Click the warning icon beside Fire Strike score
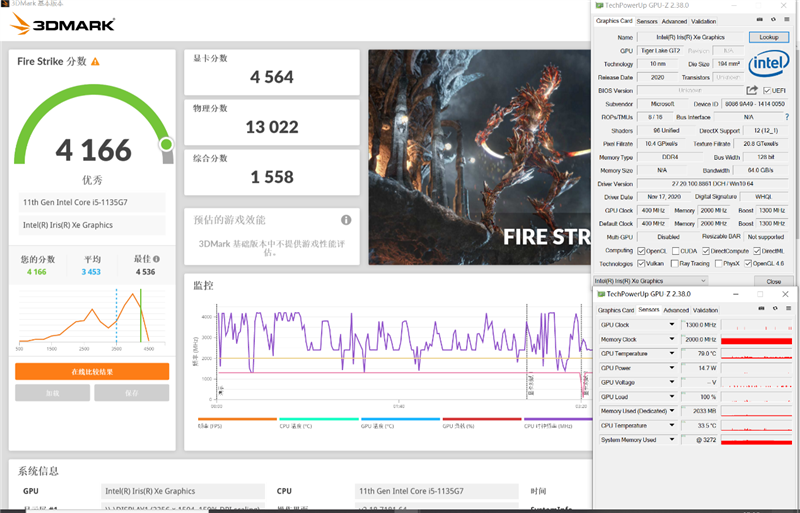This screenshot has width=800, height=513. [96, 62]
